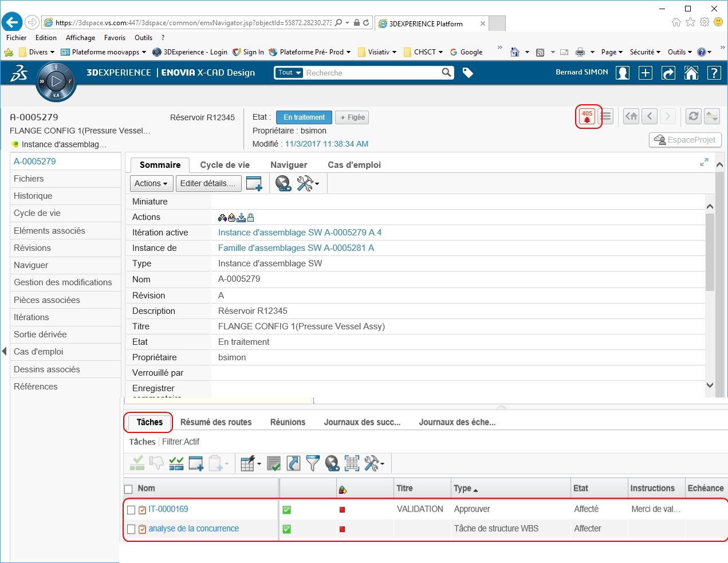Viewport: 728px width, 563px height.
Task: Maximize the Sommaire panel with expand arrows
Action: pos(704,163)
